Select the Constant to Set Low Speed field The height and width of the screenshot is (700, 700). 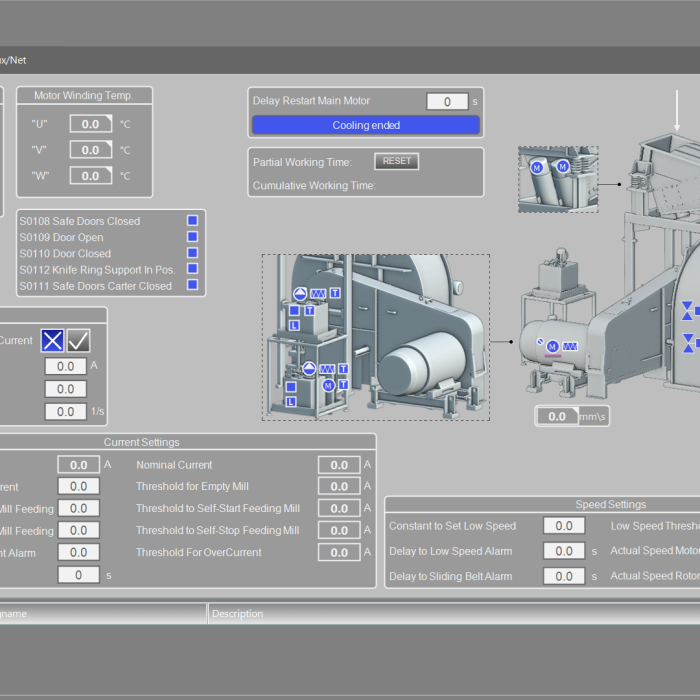click(563, 526)
